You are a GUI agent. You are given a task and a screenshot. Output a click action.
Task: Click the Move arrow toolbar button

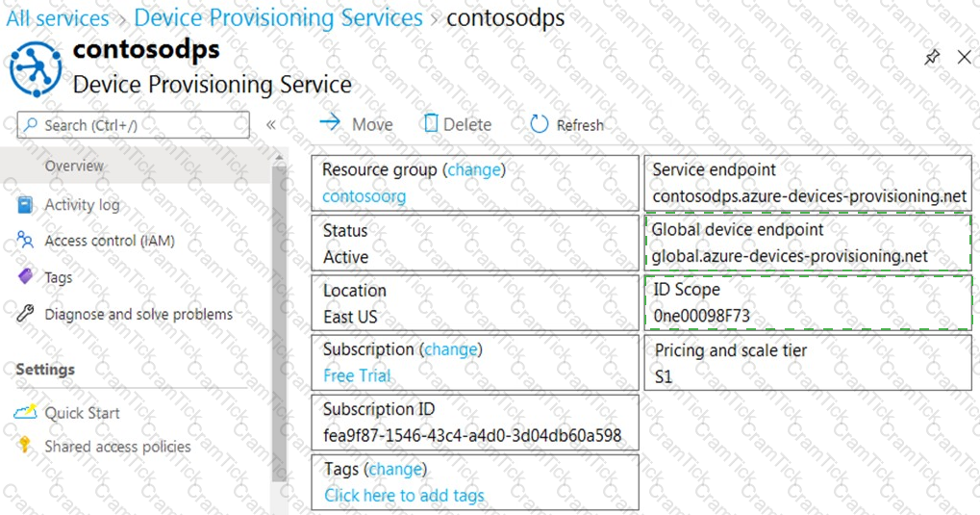pyautogui.click(x=356, y=124)
